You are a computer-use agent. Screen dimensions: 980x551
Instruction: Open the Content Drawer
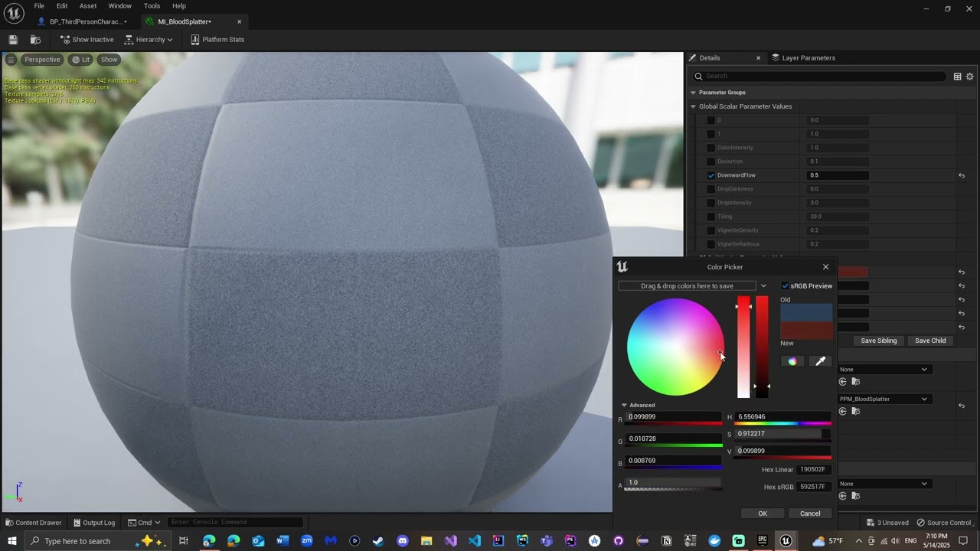coord(33,523)
